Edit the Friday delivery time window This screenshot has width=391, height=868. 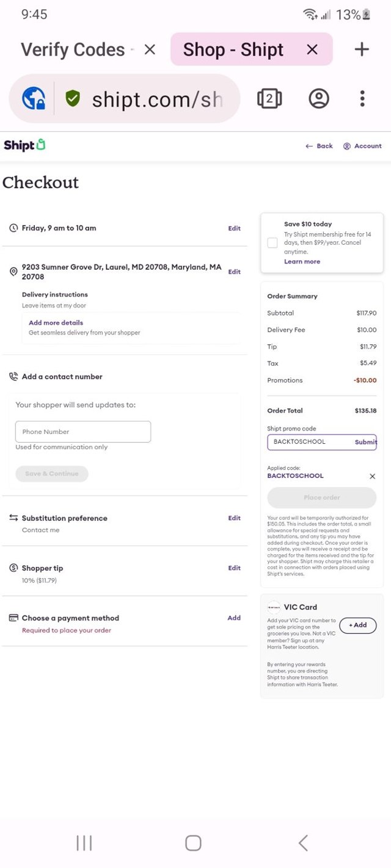tap(234, 228)
